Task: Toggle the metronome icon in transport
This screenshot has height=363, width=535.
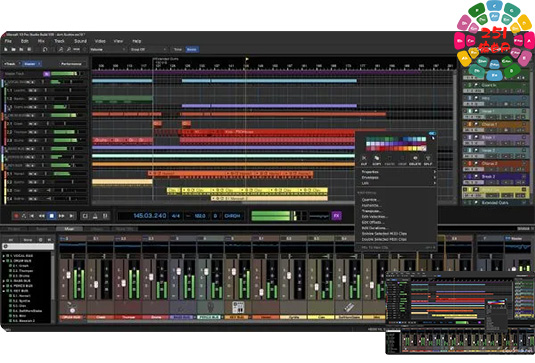Action: pyautogui.click(x=96, y=216)
